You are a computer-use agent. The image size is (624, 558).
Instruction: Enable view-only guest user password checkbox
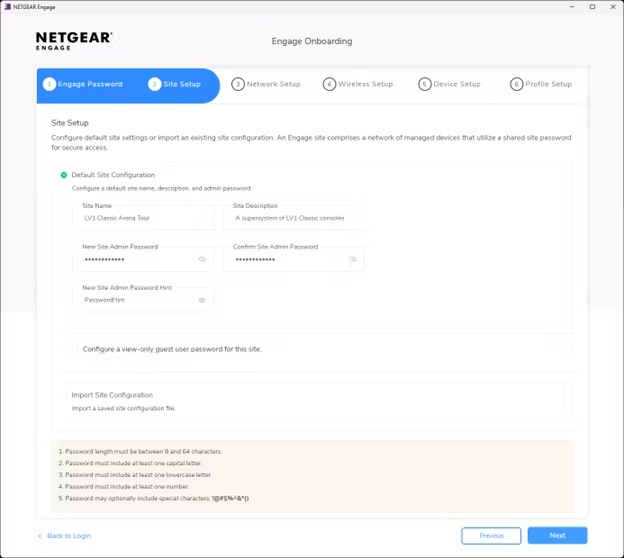coord(75,349)
